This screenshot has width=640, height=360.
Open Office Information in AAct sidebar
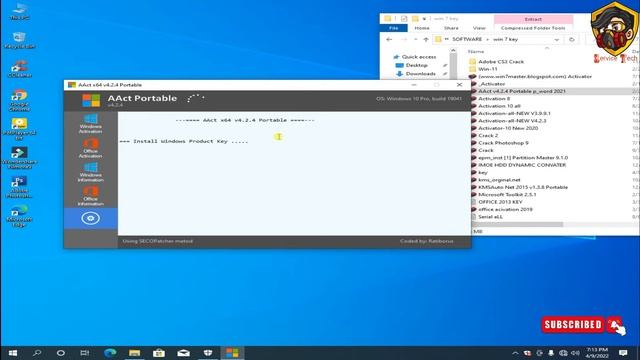pyautogui.click(x=90, y=196)
